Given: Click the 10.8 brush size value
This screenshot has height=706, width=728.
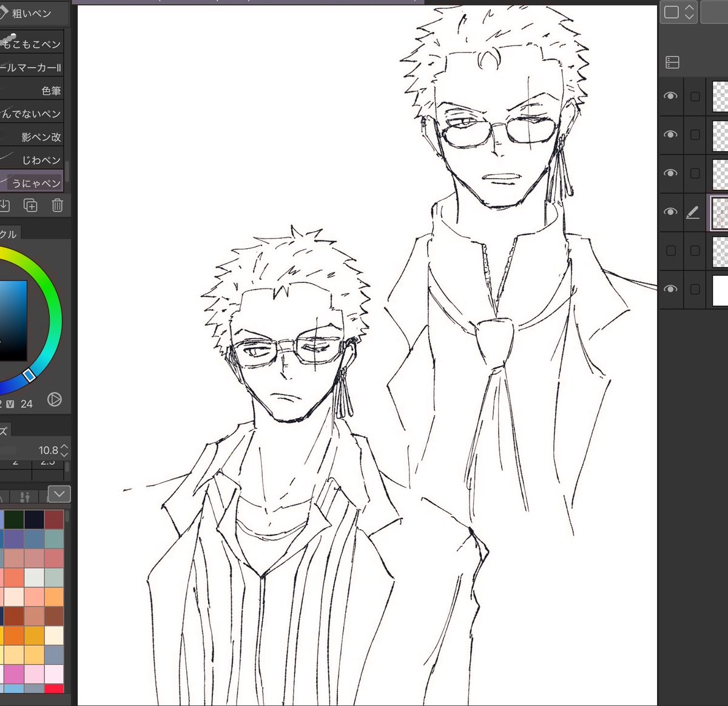Looking at the screenshot, I should tap(49, 450).
